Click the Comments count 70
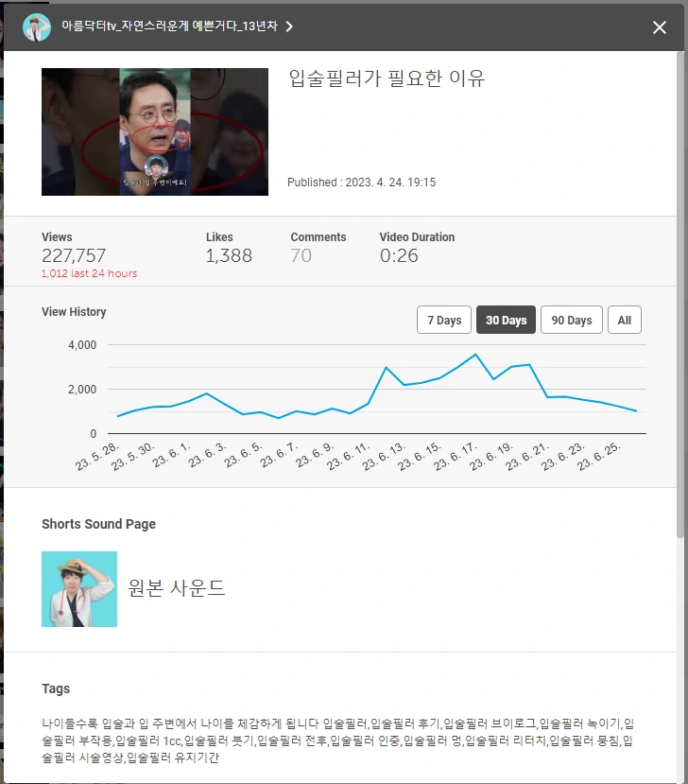 301,255
